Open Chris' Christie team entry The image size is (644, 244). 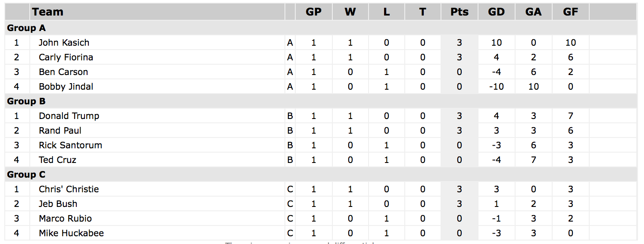coord(69,189)
